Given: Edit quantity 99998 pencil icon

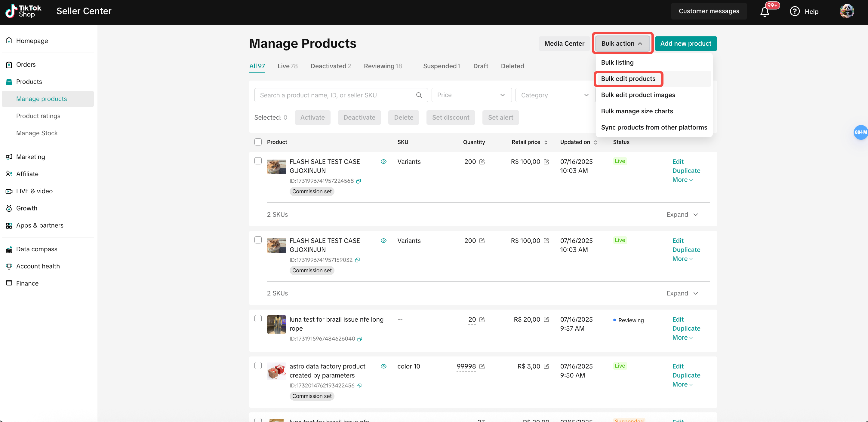Looking at the screenshot, I should click(x=482, y=366).
